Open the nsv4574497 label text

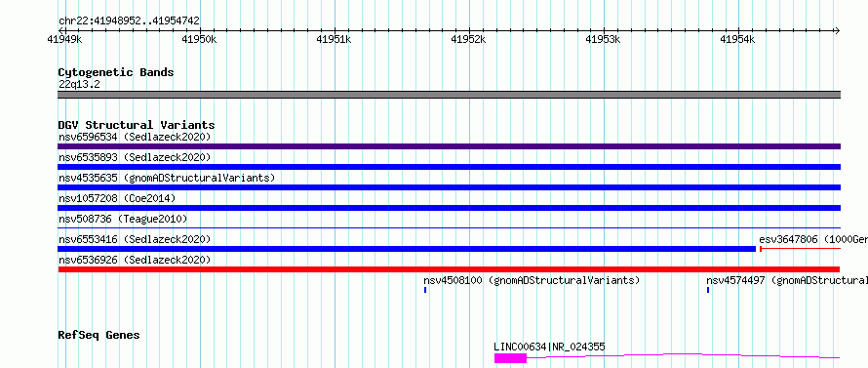[x=787, y=280]
